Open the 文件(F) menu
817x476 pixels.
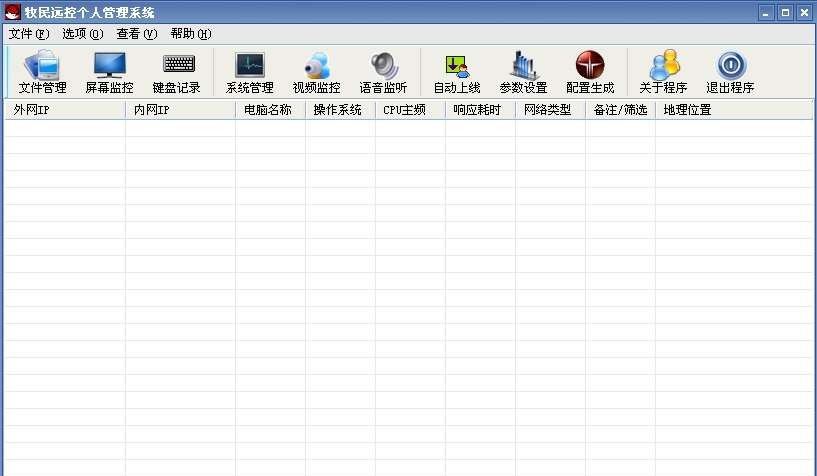tap(29, 34)
